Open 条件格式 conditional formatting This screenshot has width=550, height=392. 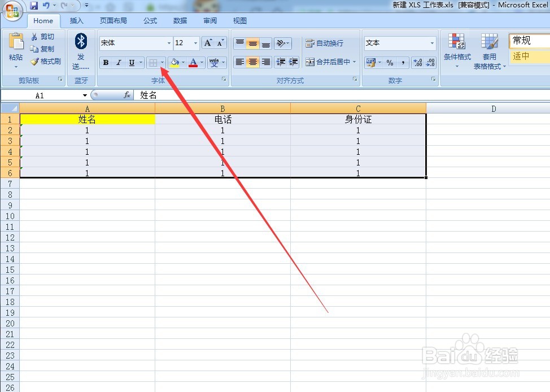click(457, 51)
